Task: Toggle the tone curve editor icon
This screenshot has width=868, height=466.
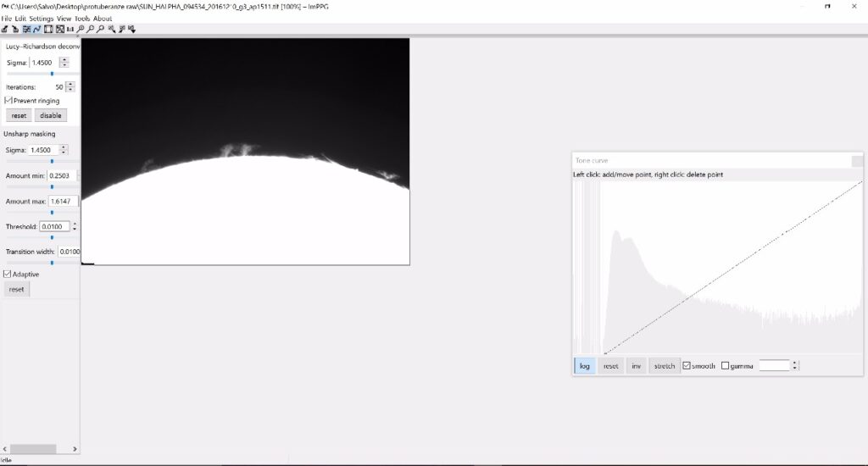Action: tap(37, 29)
